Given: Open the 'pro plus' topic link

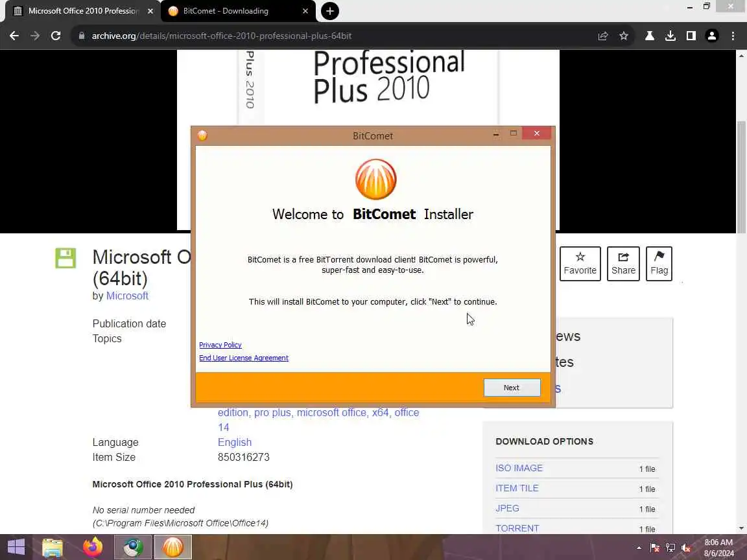Looking at the screenshot, I should coord(272,412).
